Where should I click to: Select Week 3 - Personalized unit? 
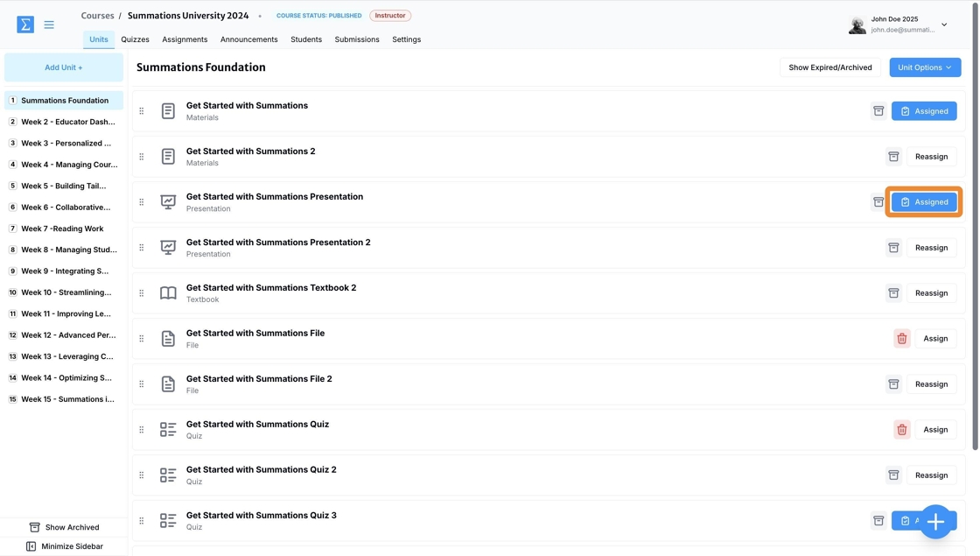64,144
